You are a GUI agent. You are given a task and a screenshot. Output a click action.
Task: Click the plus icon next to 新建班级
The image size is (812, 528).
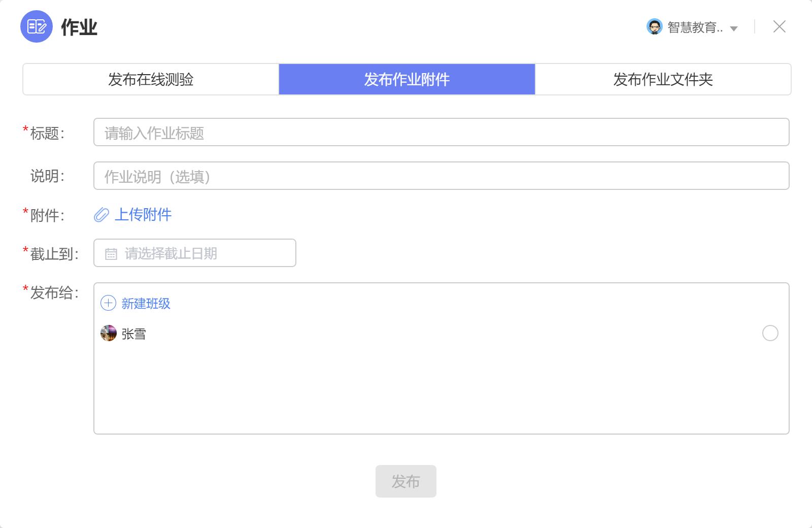coord(108,304)
